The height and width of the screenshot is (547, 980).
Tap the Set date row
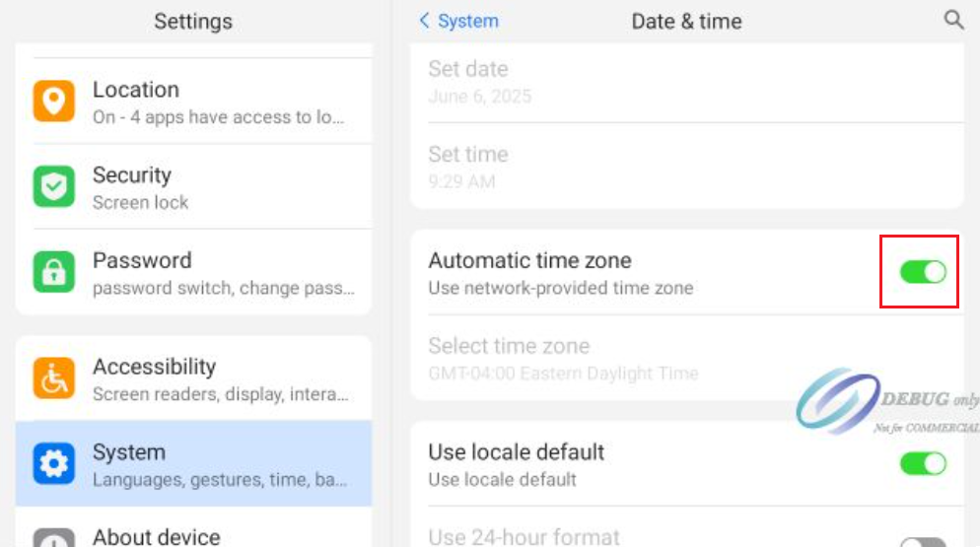pos(686,82)
